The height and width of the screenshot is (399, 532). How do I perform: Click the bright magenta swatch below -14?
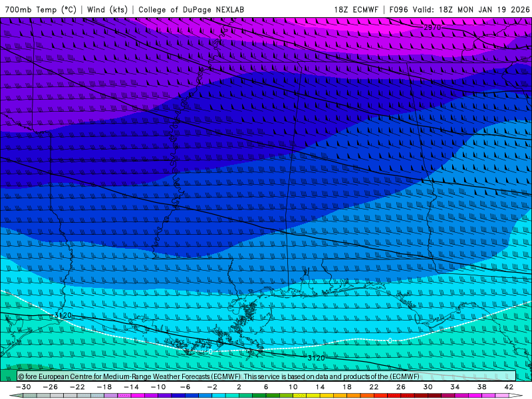click(x=138, y=396)
